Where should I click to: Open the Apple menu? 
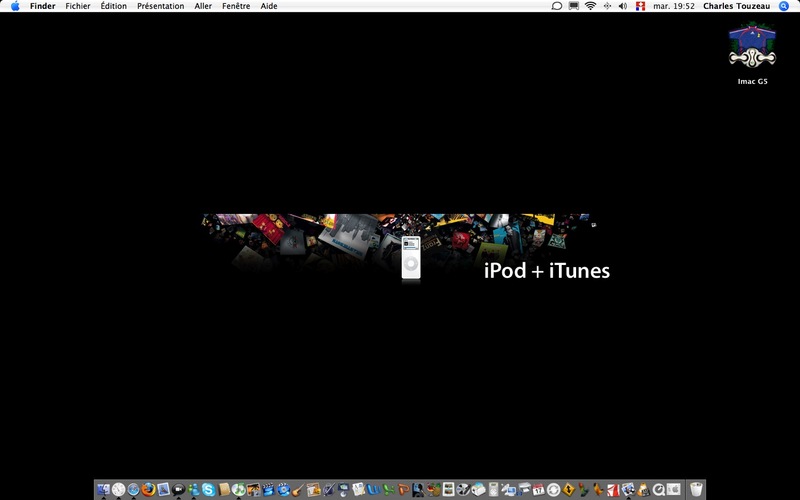click(x=15, y=6)
